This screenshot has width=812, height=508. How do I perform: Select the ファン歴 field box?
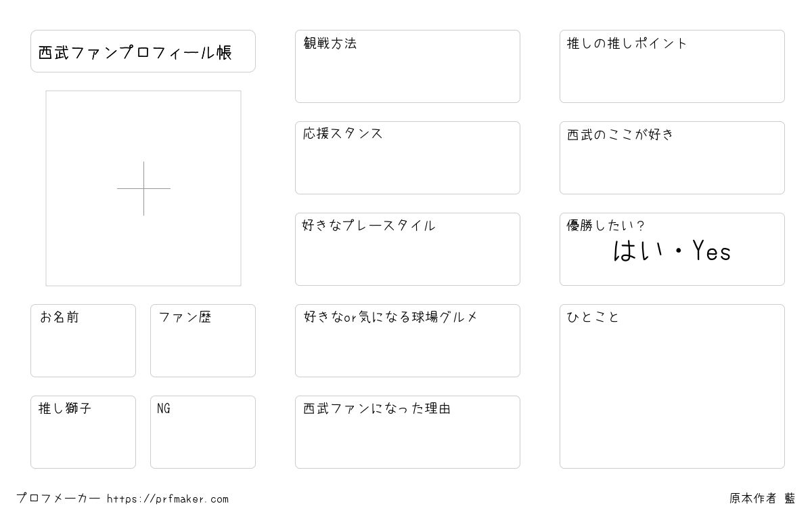tap(203, 341)
